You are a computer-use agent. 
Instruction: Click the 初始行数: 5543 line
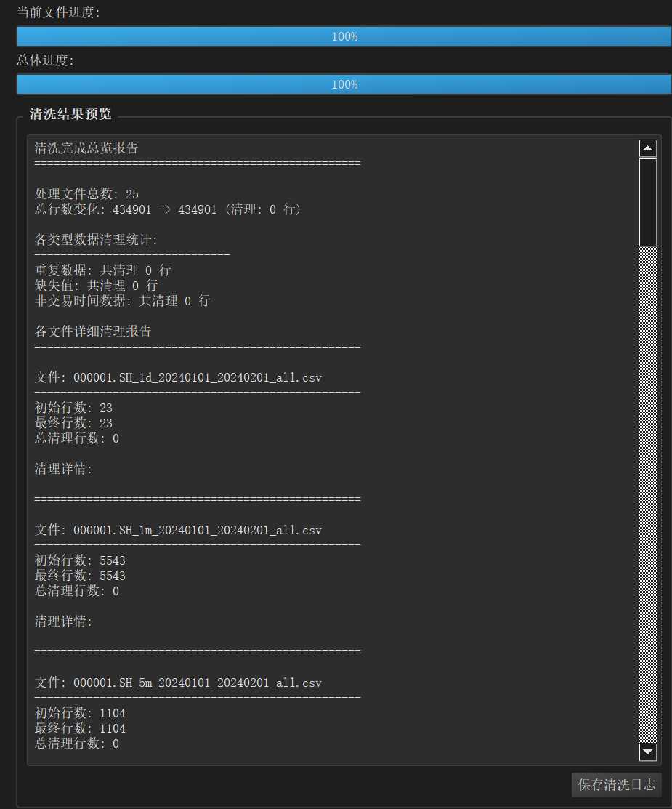pyautogui.click(x=80, y=561)
